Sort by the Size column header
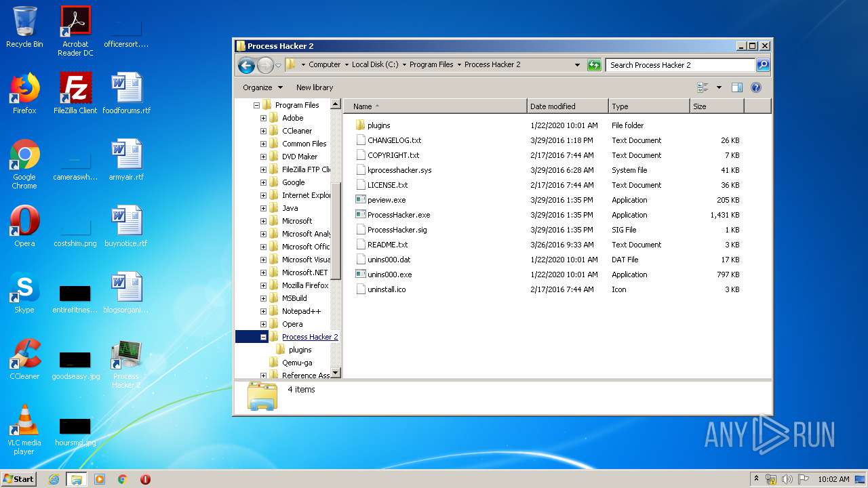This screenshot has width=868, height=488. point(717,106)
